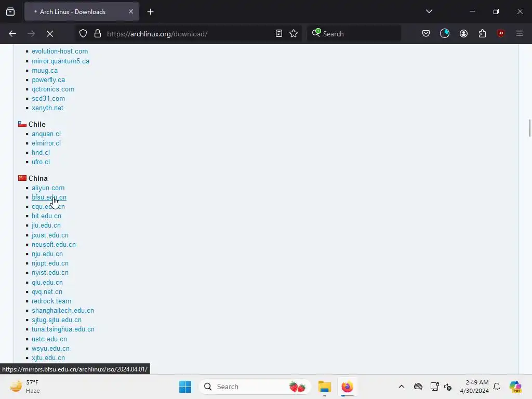Open the elmirror.cl mirror link
Screen dimensions: 532x399
coord(46,143)
